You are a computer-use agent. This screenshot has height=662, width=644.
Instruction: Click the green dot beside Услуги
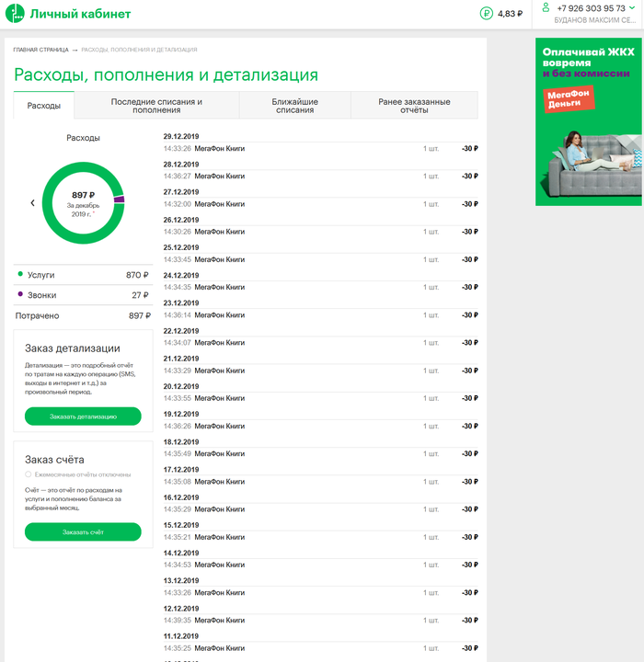tap(20, 275)
